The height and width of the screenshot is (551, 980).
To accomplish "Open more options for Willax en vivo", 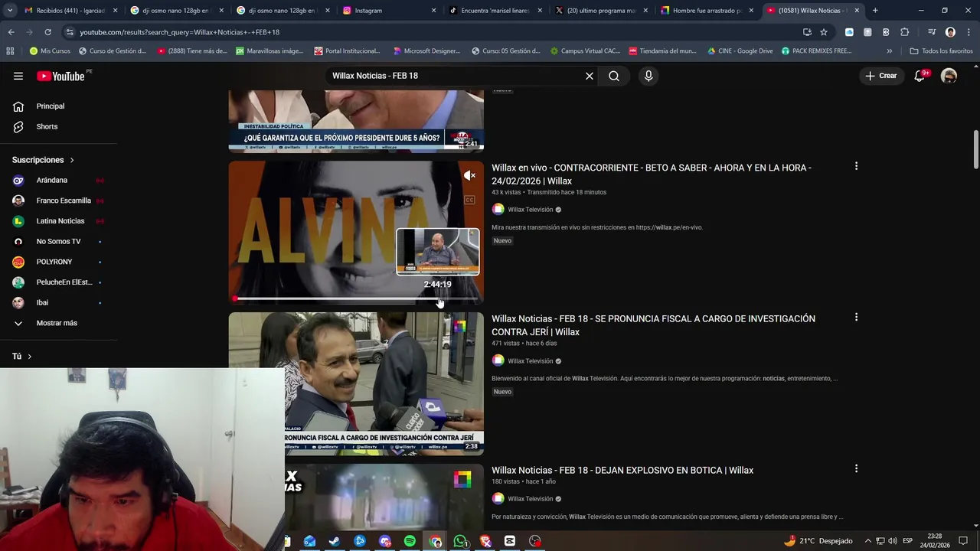I will click(x=856, y=166).
